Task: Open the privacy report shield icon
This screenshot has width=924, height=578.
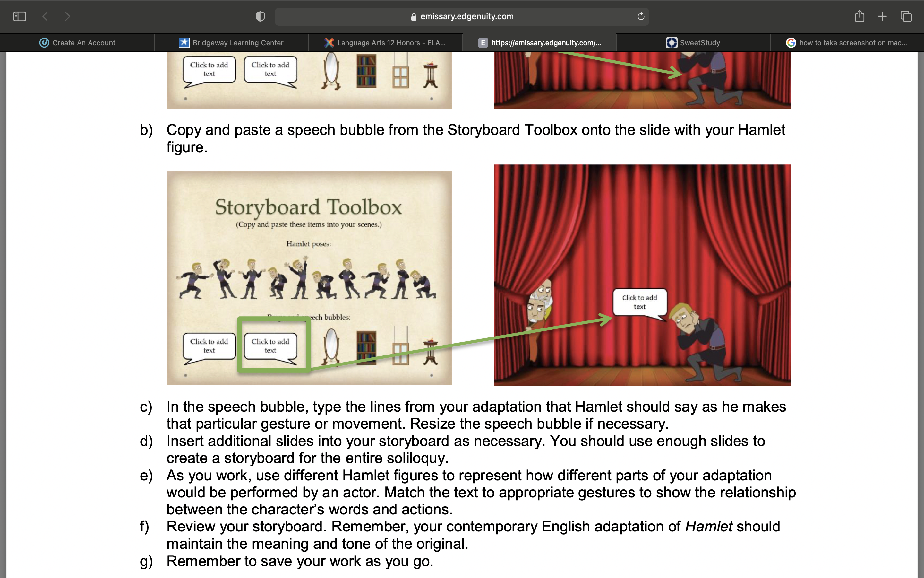Action: (x=260, y=16)
